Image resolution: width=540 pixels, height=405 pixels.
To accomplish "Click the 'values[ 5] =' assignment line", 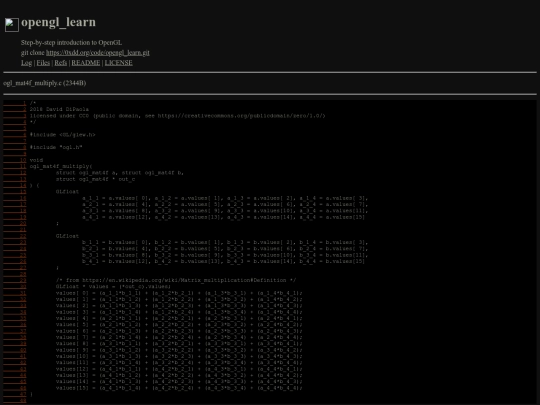I will coord(179,325).
